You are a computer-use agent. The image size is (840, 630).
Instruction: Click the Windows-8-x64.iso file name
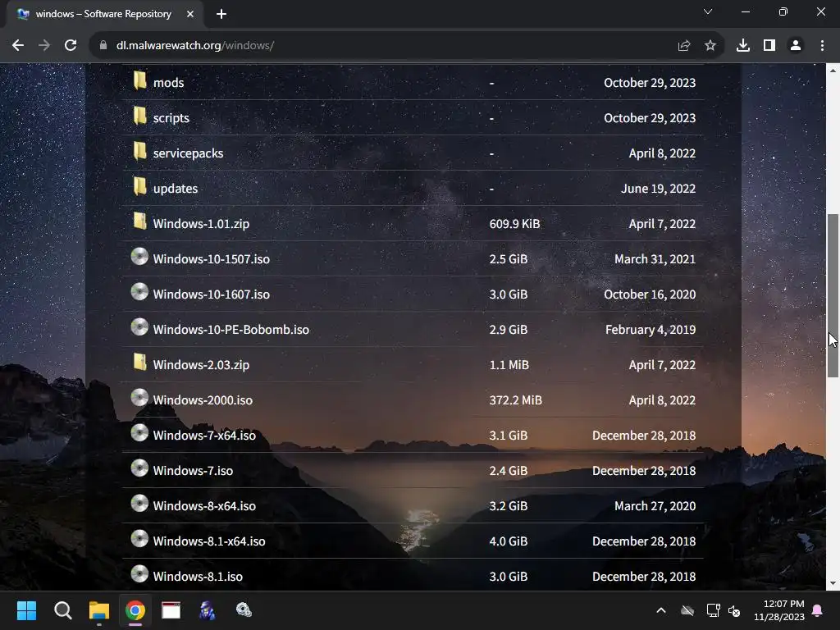pos(204,506)
